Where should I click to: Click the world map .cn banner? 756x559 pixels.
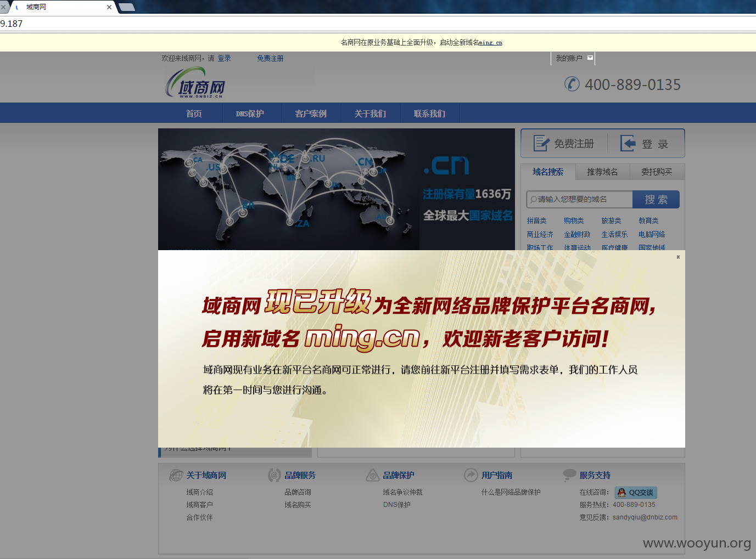[x=336, y=189]
